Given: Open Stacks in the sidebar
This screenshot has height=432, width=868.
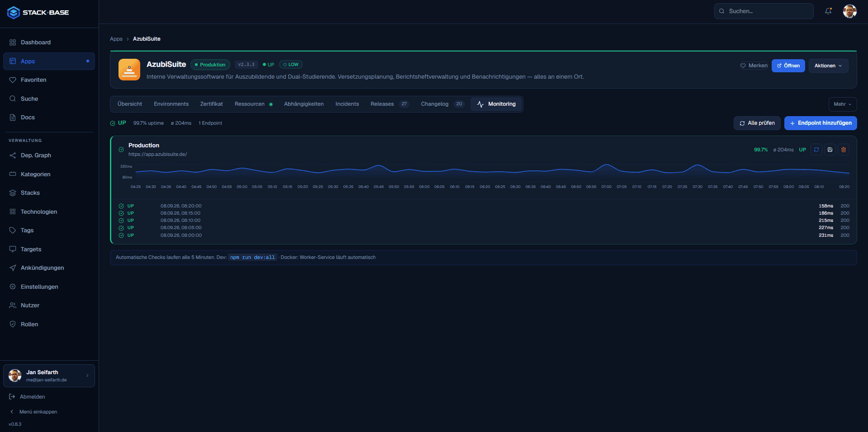Looking at the screenshot, I should click(x=49, y=193).
